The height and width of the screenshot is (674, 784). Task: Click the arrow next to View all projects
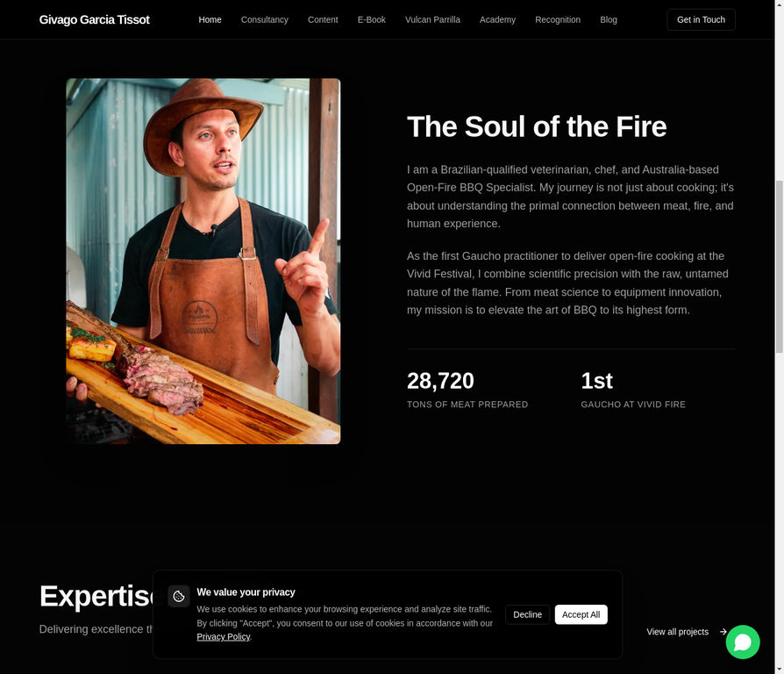[723, 632]
